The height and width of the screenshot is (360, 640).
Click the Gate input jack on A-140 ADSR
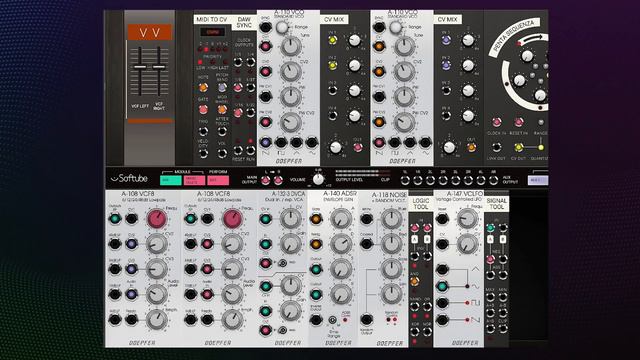tap(316, 219)
